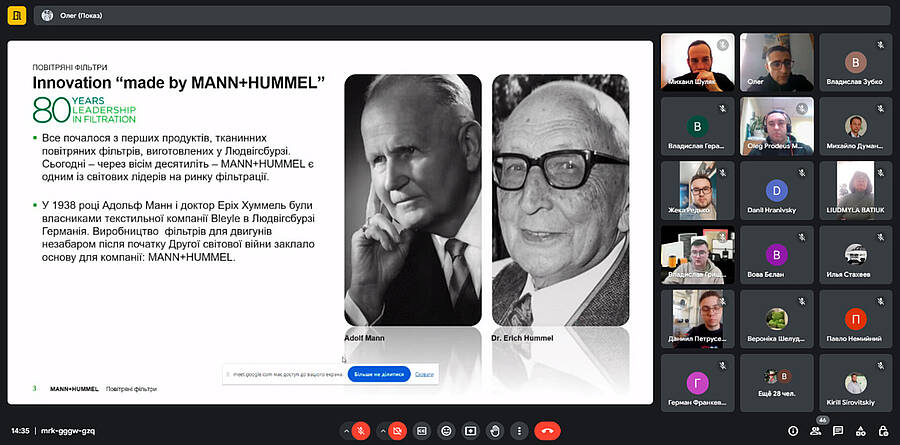Open host controls lock icon
The height and width of the screenshot is (445, 900).
tap(883, 431)
